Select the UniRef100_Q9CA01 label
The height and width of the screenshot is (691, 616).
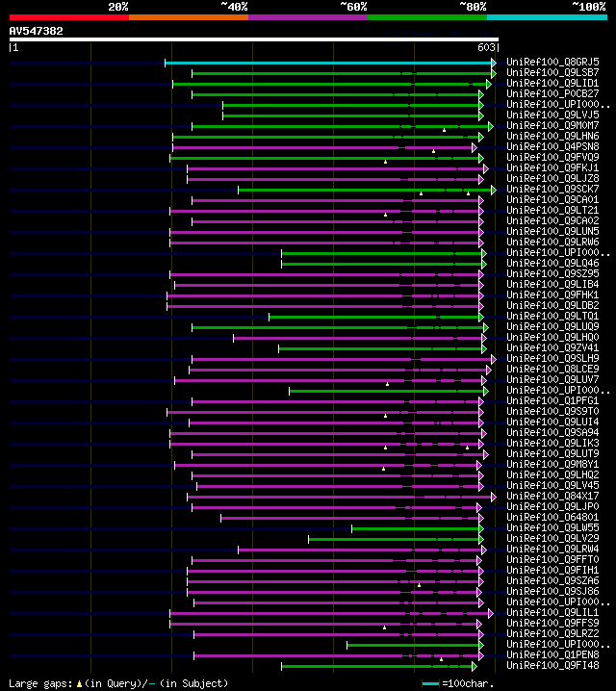coord(552,199)
